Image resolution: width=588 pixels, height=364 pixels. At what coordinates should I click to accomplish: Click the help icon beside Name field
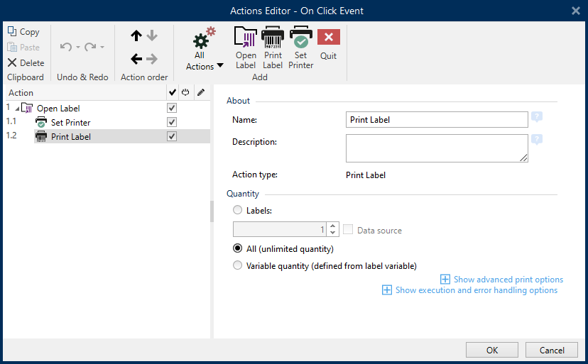point(537,117)
